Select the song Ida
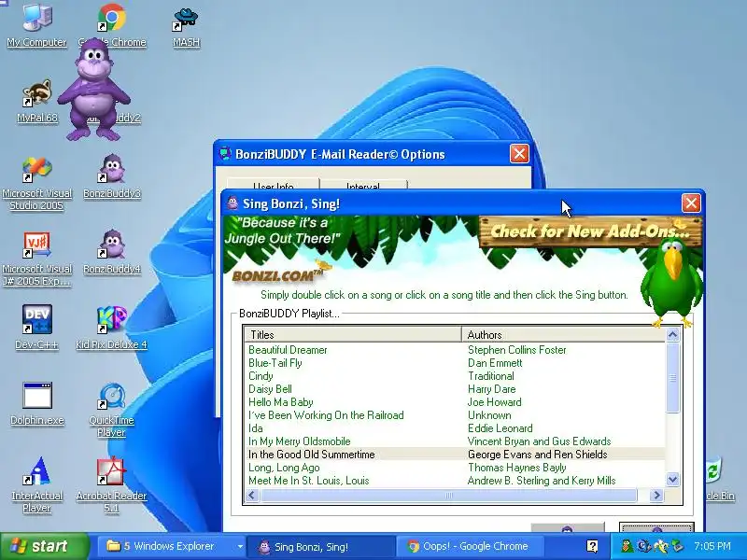Viewport: 747px width, 560px height. pyautogui.click(x=255, y=428)
